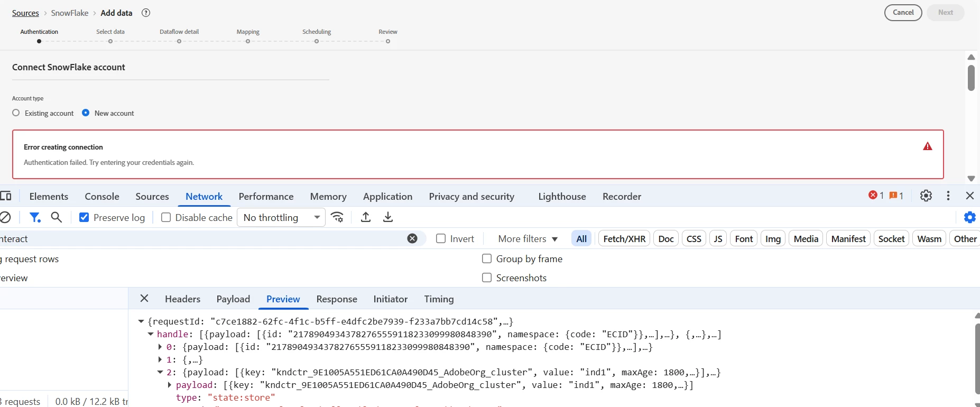Viewport: 980px width, 407px height.
Task: Expand handle item 1
Action: pyautogui.click(x=160, y=359)
